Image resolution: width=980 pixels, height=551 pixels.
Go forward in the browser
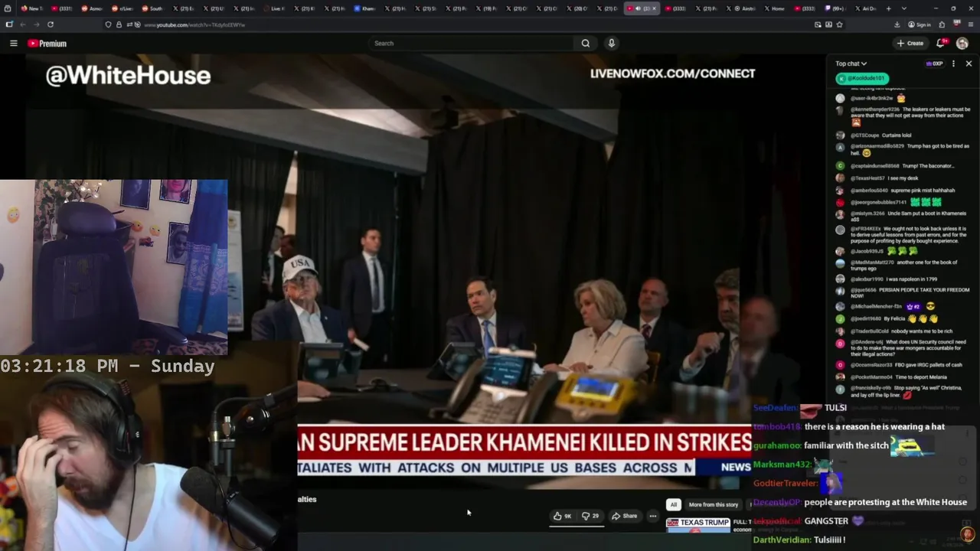pyautogui.click(x=37, y=24)
